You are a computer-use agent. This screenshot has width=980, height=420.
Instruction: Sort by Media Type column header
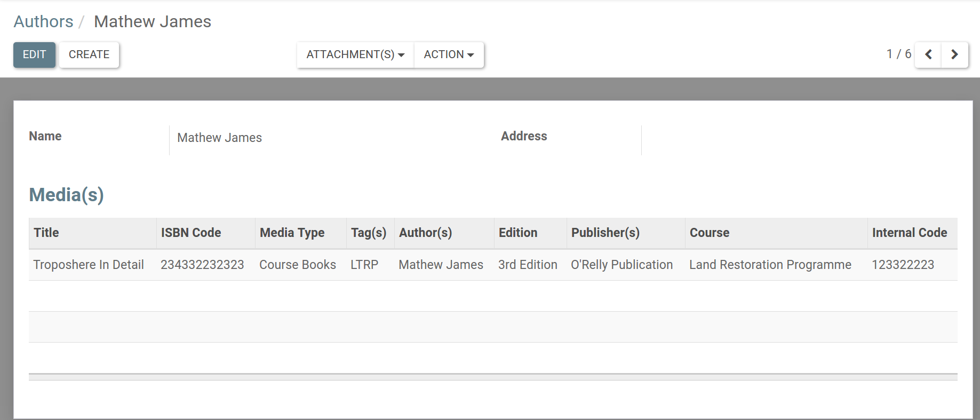pos(292,233)
